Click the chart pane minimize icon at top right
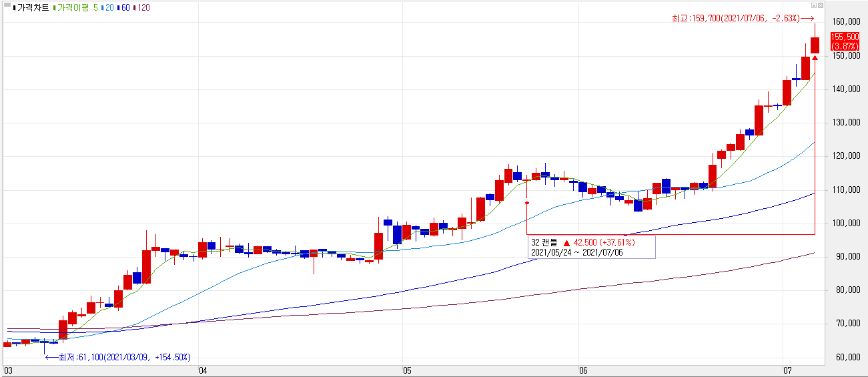Viewport: 868px width, 377px height. click(x=814, y=5)
